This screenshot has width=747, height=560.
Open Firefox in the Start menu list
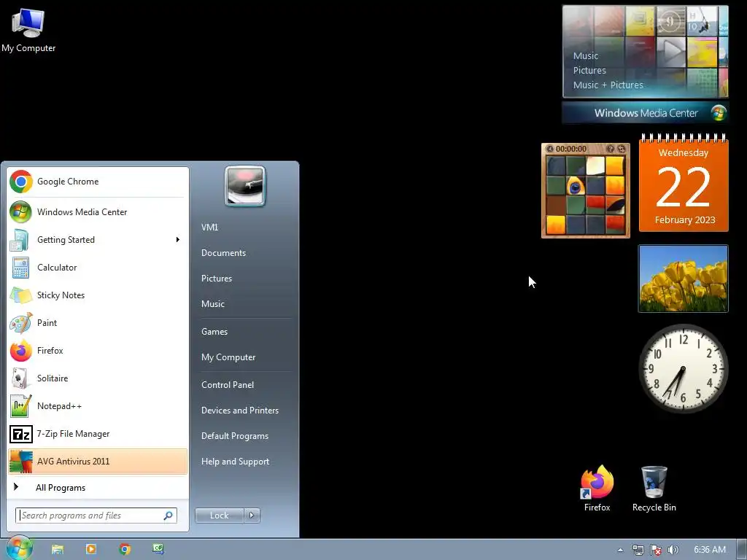click(x=98, y=351)
